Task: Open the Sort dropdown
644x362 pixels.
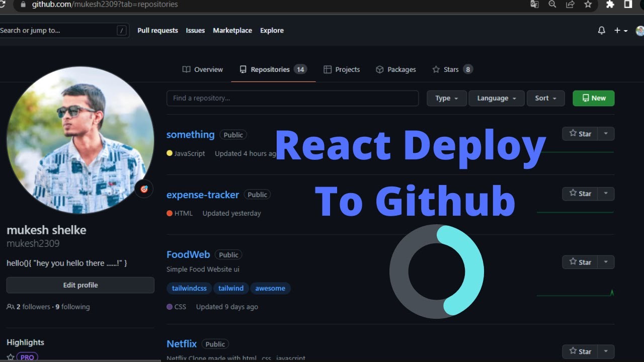Action: [546, 98]
